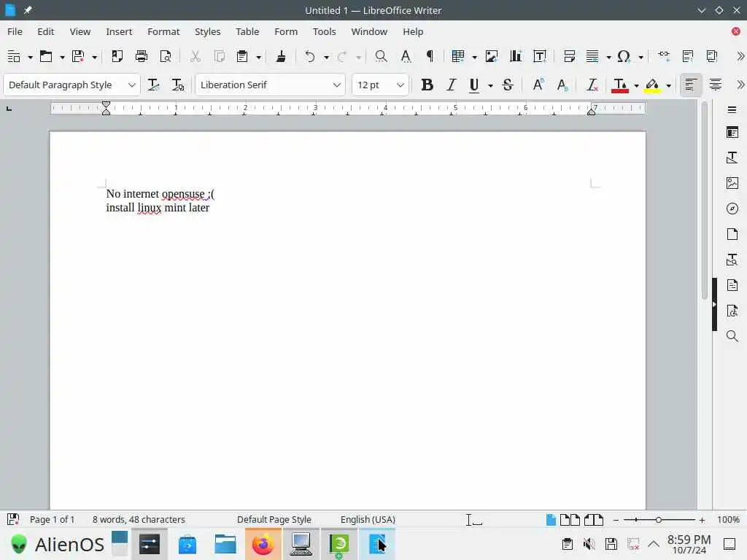The height and width of the screenshot is (560, 747).
Task: Enable Center alignment
Action: coord(715,85)
